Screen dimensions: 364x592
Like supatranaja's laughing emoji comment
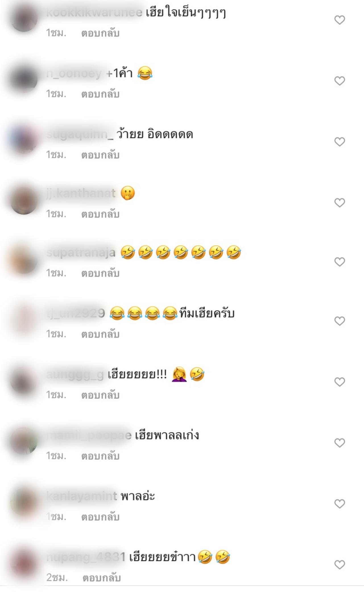[340, 262]
